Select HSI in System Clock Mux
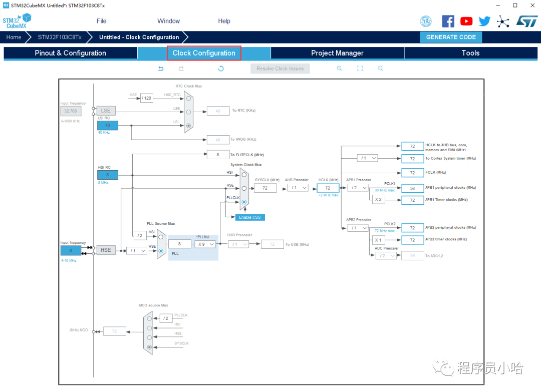541x392 pixels. 244,175
